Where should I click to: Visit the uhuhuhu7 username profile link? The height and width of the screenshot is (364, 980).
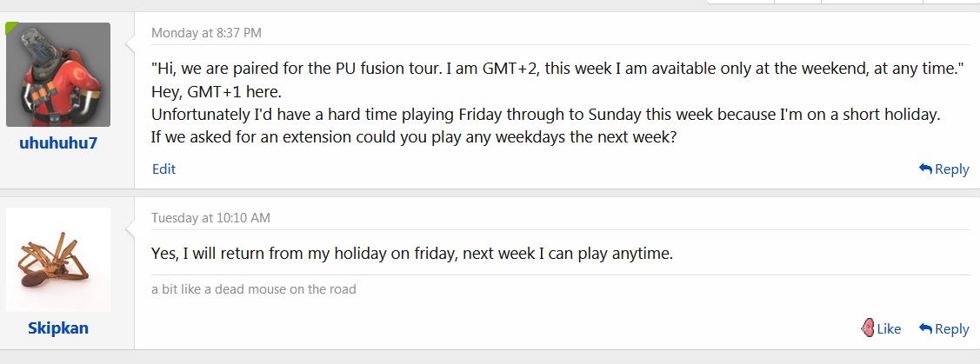pyautogui.click(x=58, y=142)
